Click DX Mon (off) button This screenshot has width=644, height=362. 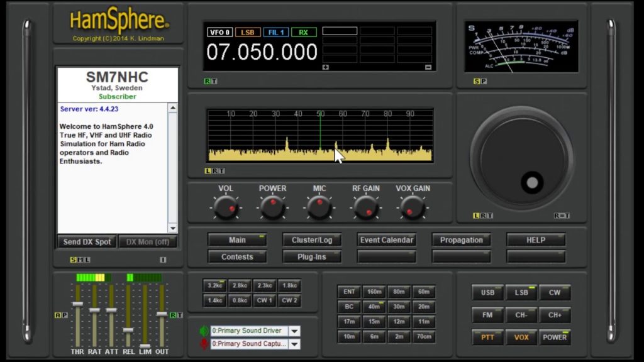pyautogui.click(x=147, y=242)
